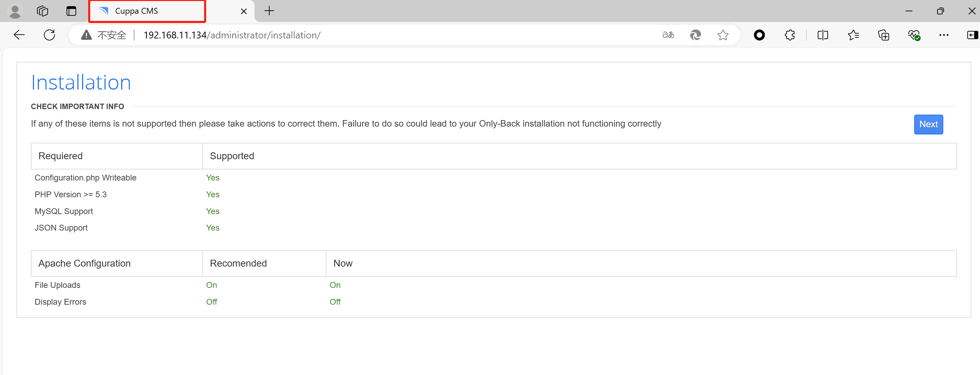Click the blue Next button
This screenshot has width=980, height=375.
pos(928,124)
